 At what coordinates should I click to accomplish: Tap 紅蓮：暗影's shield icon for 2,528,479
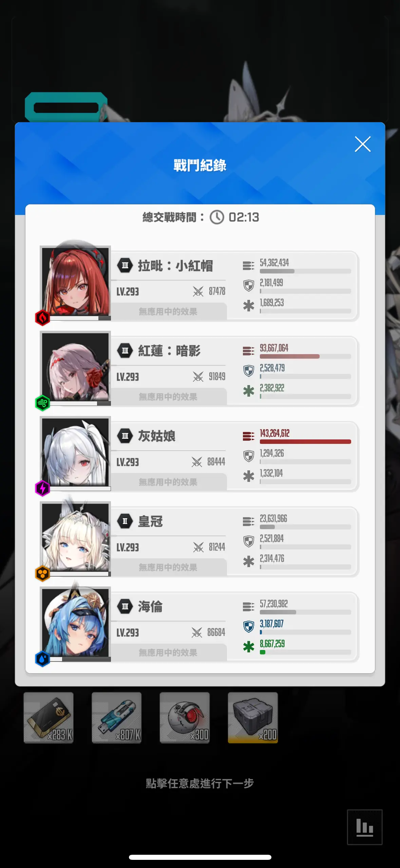tap(249, 370)
